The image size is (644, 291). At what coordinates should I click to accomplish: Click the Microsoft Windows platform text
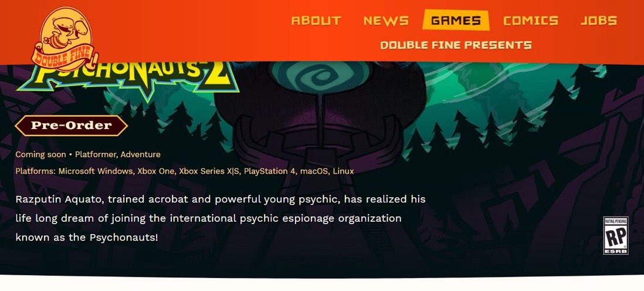coord(95,171)
